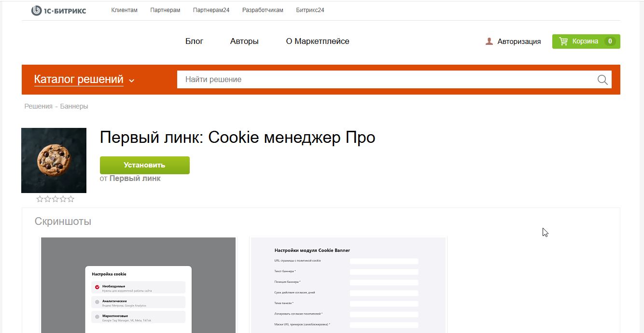Click the Позиция баннера label in screenshot

click(x=287, y=282)
